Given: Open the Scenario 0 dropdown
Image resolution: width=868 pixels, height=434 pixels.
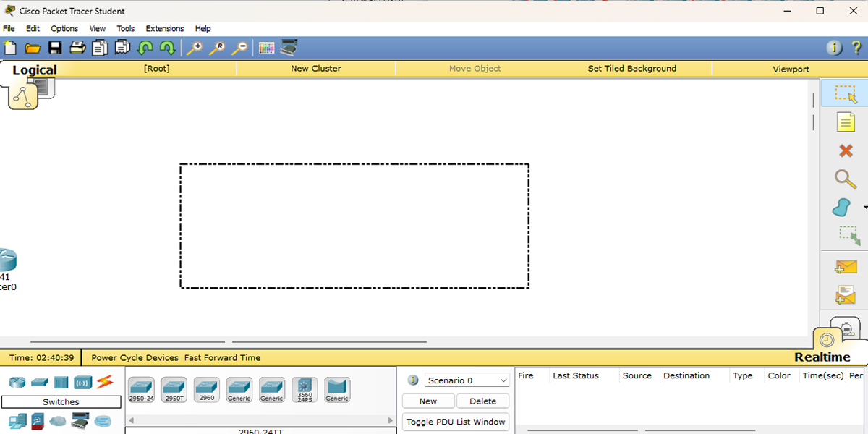Looking at the screenshot, I should 467,380.
